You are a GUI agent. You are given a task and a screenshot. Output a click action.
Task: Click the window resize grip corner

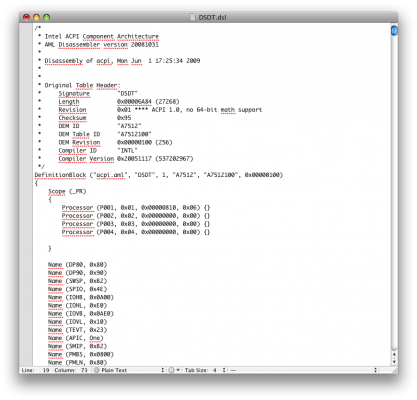tap(394, 370)
